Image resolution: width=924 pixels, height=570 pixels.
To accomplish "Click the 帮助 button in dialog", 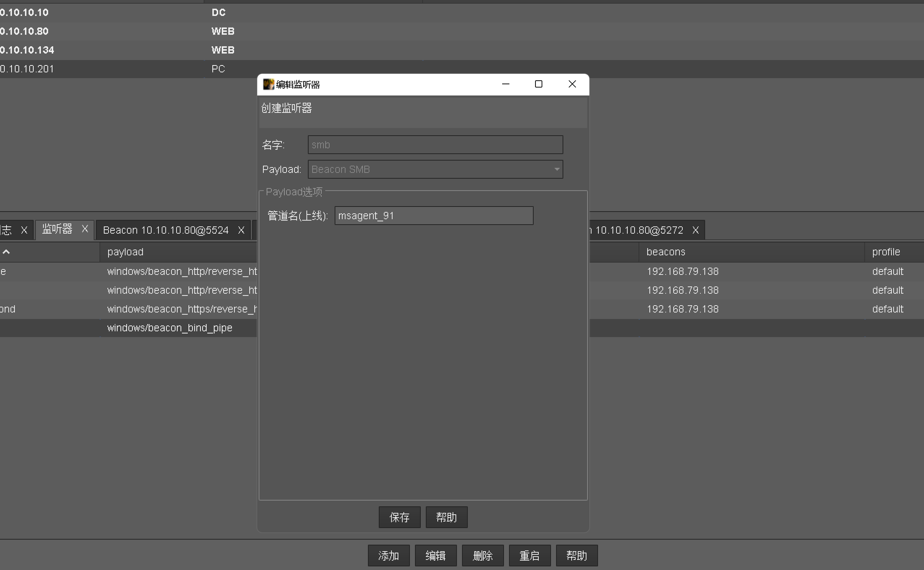I will point(446,517).
